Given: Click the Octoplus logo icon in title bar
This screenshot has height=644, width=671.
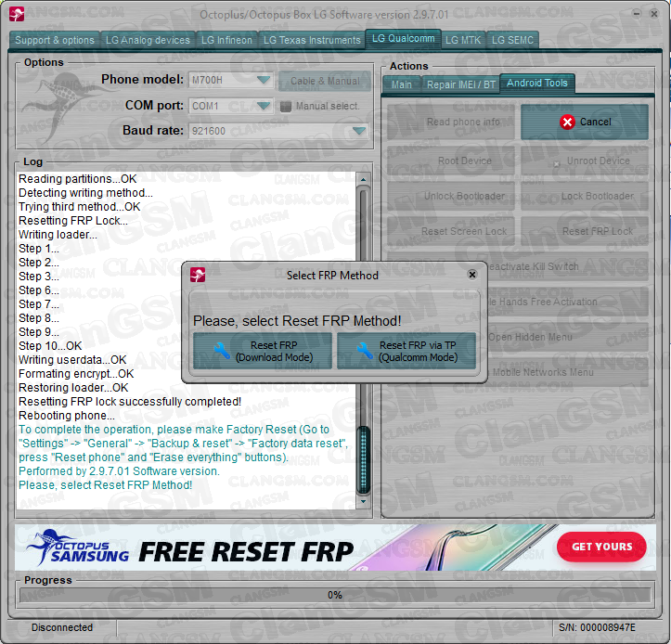Looking at the screenshot, I should pos(17,14).
